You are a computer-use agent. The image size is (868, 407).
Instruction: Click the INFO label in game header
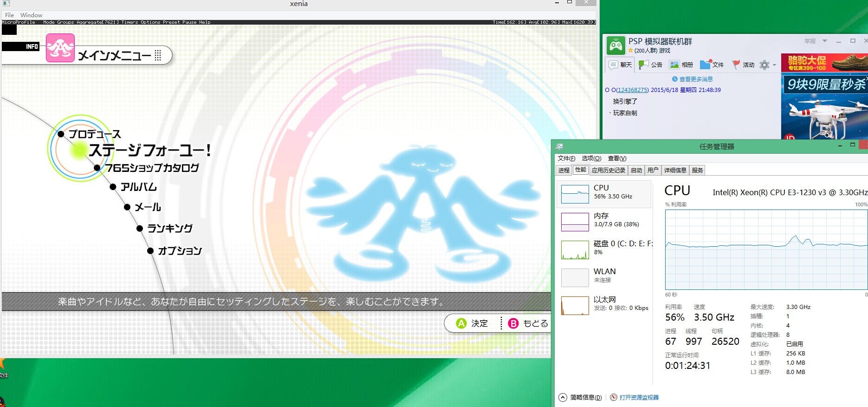pos(32,46)
